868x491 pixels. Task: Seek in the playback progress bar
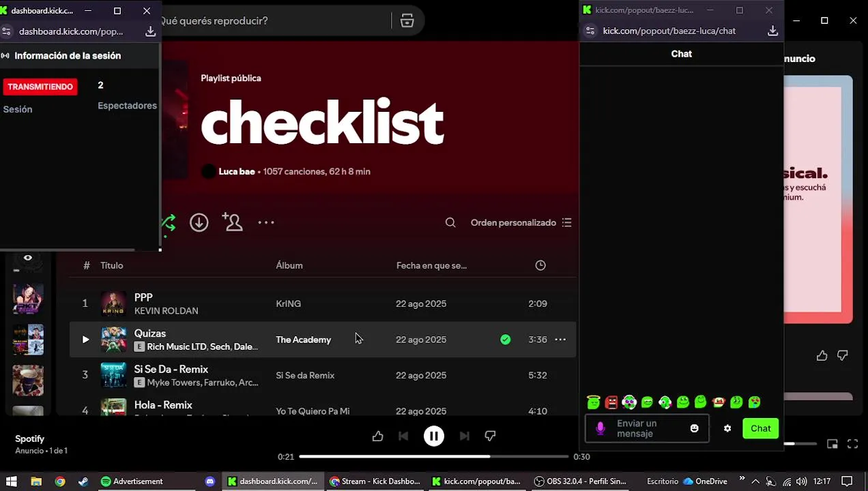[433, 457]
